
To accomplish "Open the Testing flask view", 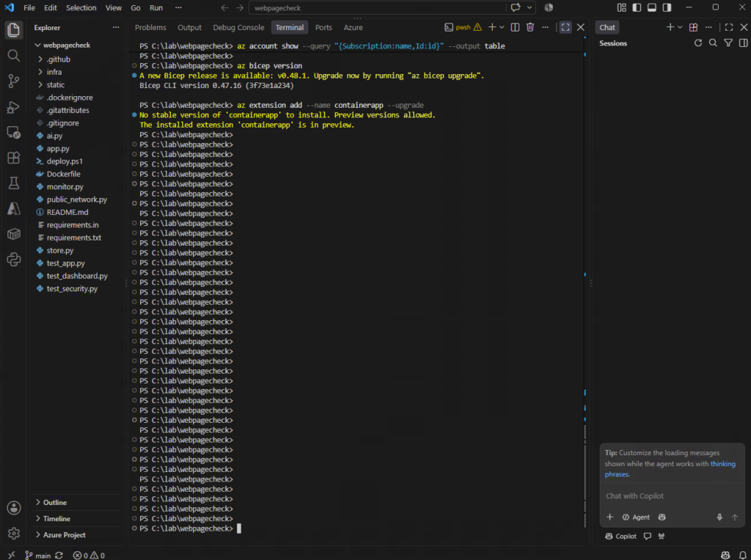I will point(13,183).
